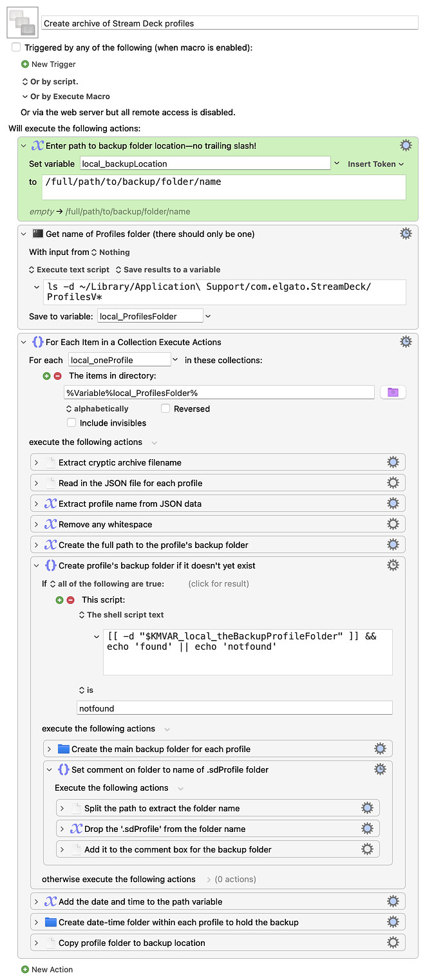
Task: Edit the %Variable%local_ProfilesFolder% path field
Action: [x=219, y=392]
